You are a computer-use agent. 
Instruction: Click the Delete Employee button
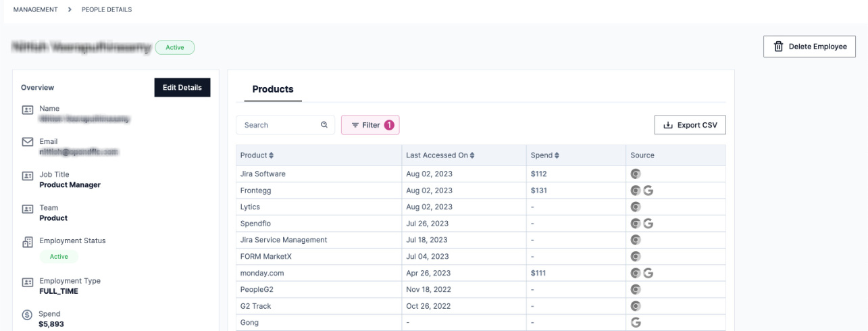point(809,47)
